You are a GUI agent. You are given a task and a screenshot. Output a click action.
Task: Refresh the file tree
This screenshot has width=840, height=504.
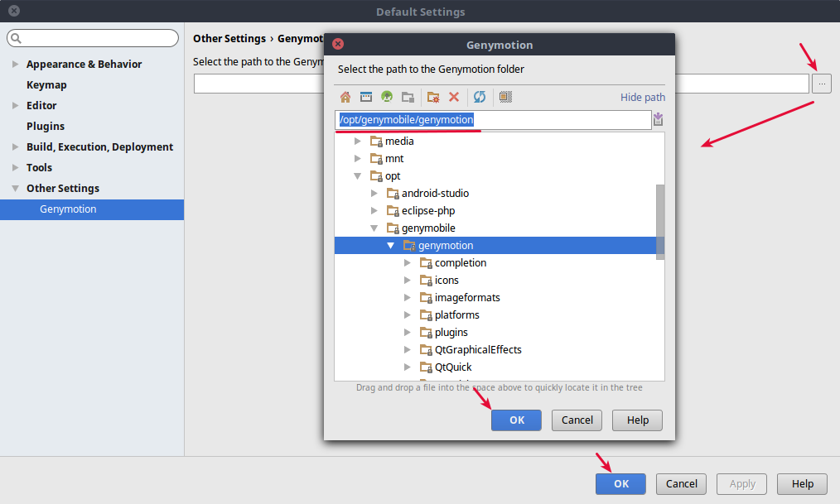pyautogui.click(x=480, y=97)
